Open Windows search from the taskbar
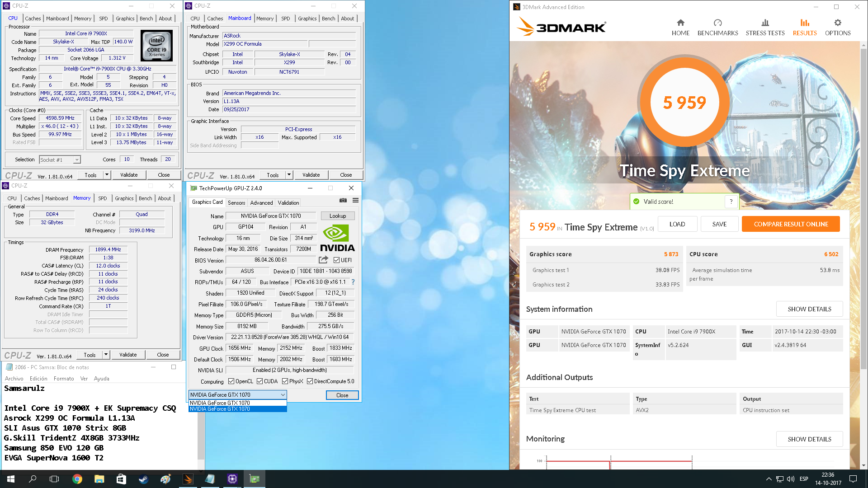This screenshot has height=488, width=868. 33,479
